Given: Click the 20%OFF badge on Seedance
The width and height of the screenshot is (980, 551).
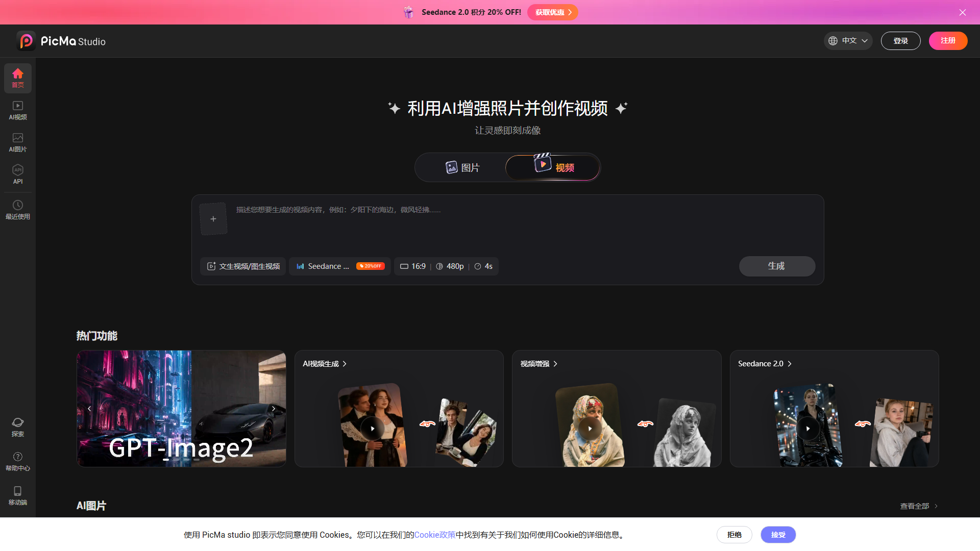Looking at the screenshot, I should (x=371, y=266).
